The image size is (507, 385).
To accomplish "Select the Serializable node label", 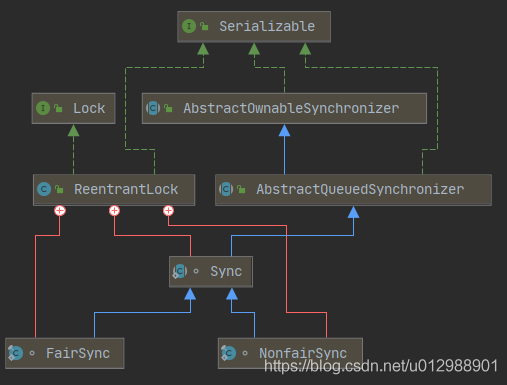I will pos(267,26).
